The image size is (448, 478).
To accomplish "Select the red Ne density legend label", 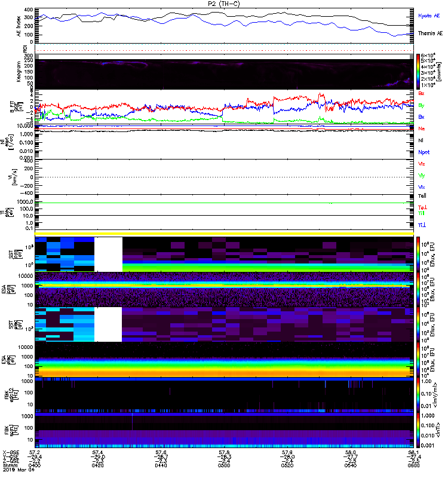I will point(422,128).
